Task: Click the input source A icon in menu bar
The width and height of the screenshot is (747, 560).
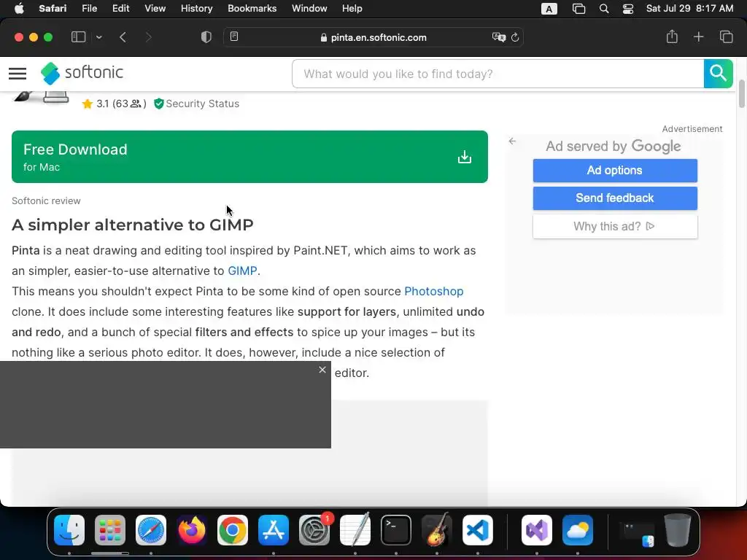Action: pyautogui.click(x=549, y=9)
